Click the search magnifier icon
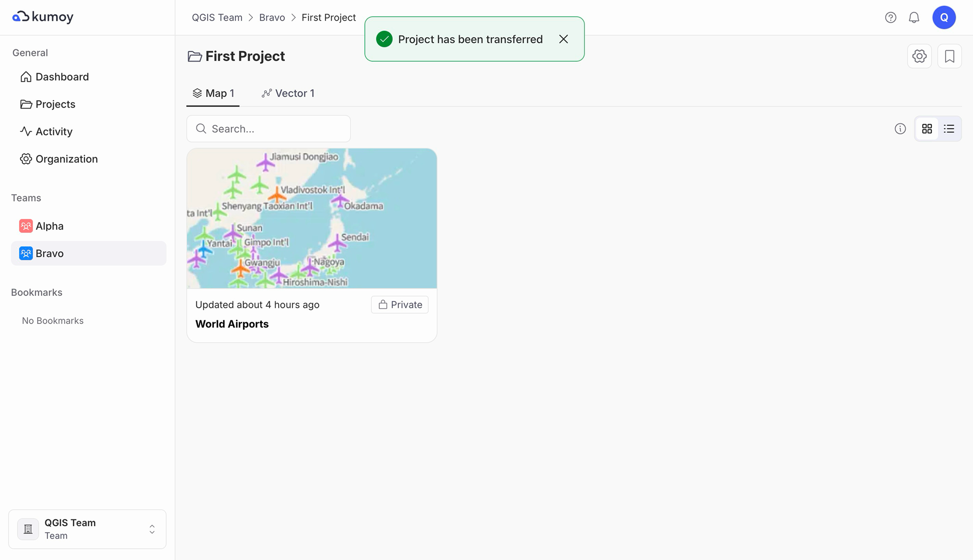 201,129
